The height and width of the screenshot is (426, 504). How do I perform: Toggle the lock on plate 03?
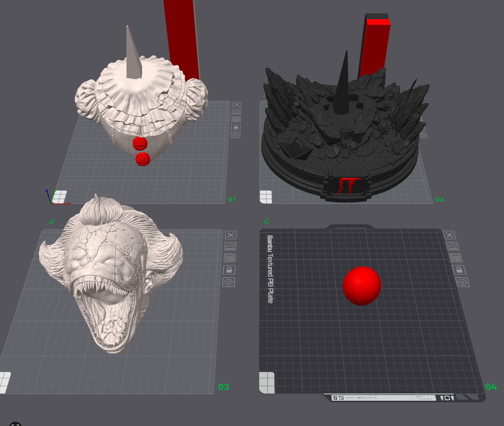[229, 270]
